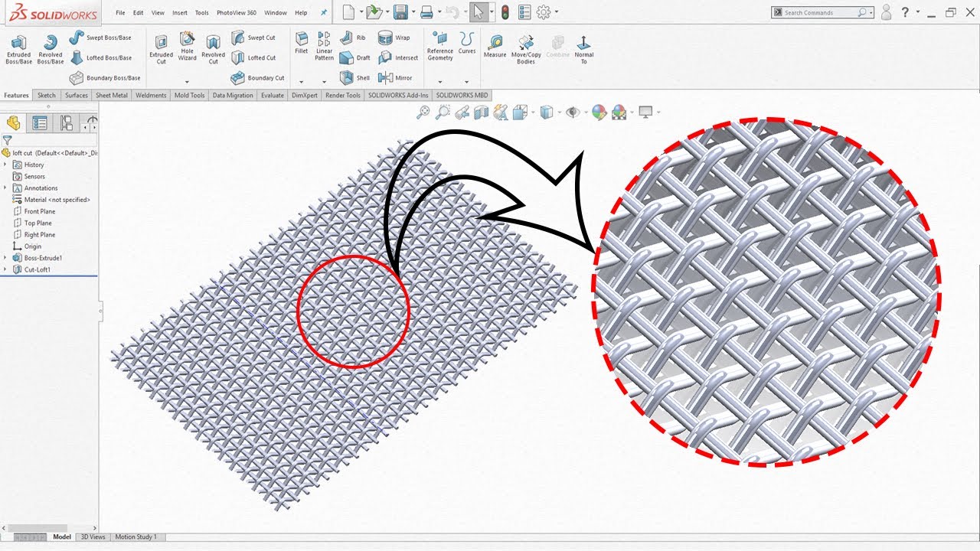Choose the Lofted Cut tool
This screenshot has height=551, width=980.
(253, 57)
